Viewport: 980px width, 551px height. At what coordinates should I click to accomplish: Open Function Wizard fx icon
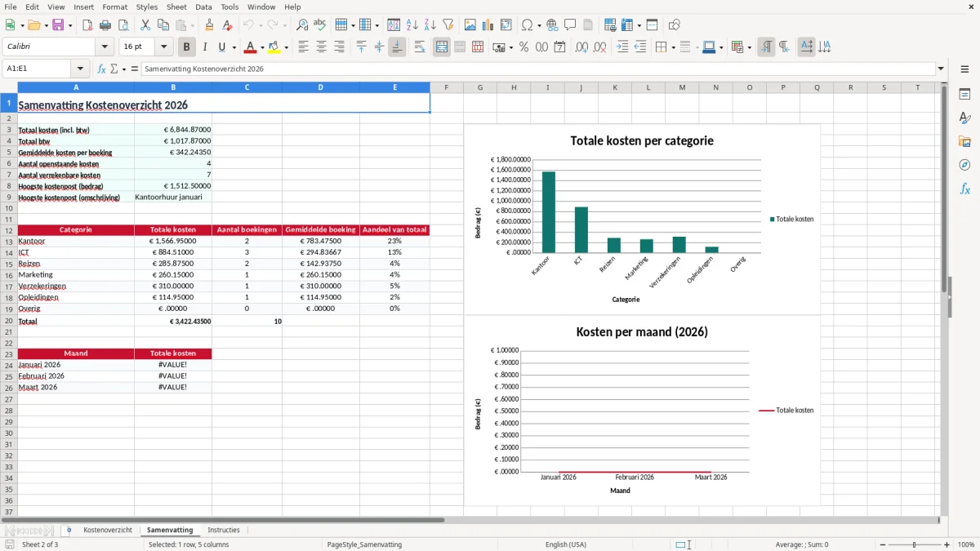tap(102, 69)
